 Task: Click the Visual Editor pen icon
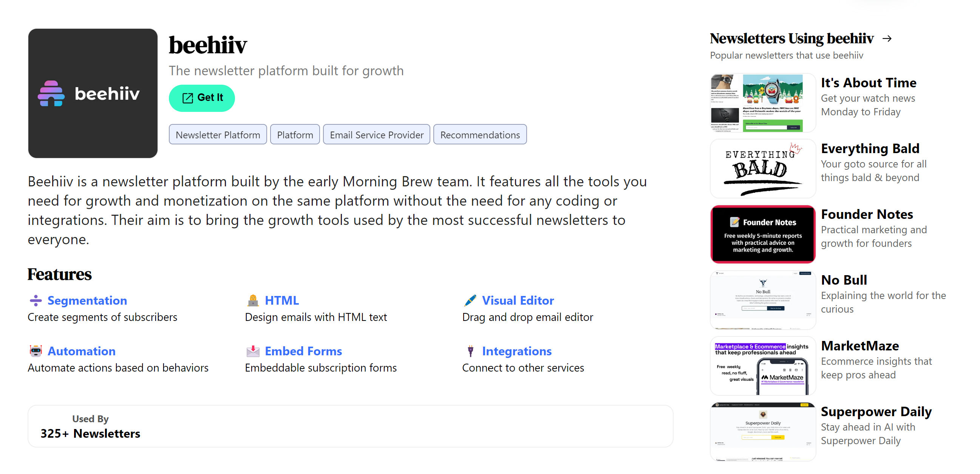pos(470,301)
